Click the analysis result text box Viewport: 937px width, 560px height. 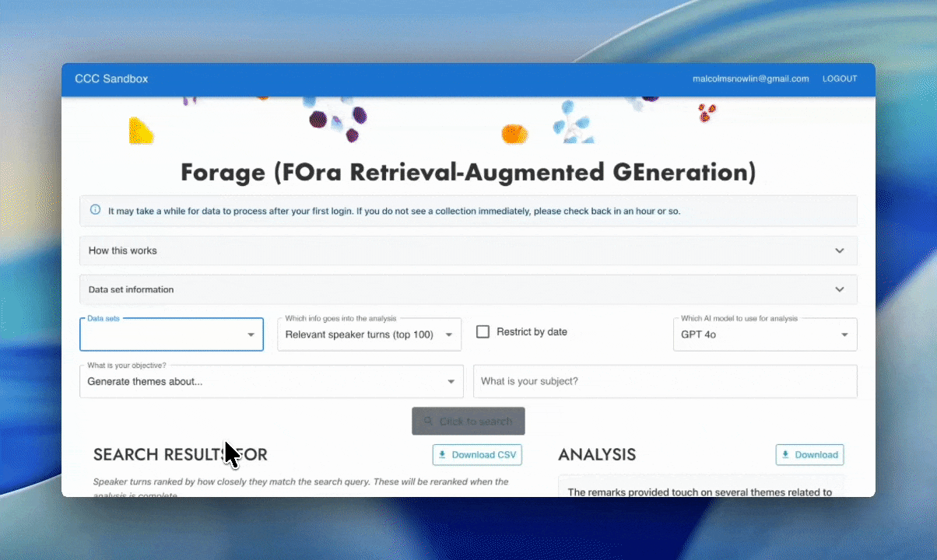pos(700,488)
